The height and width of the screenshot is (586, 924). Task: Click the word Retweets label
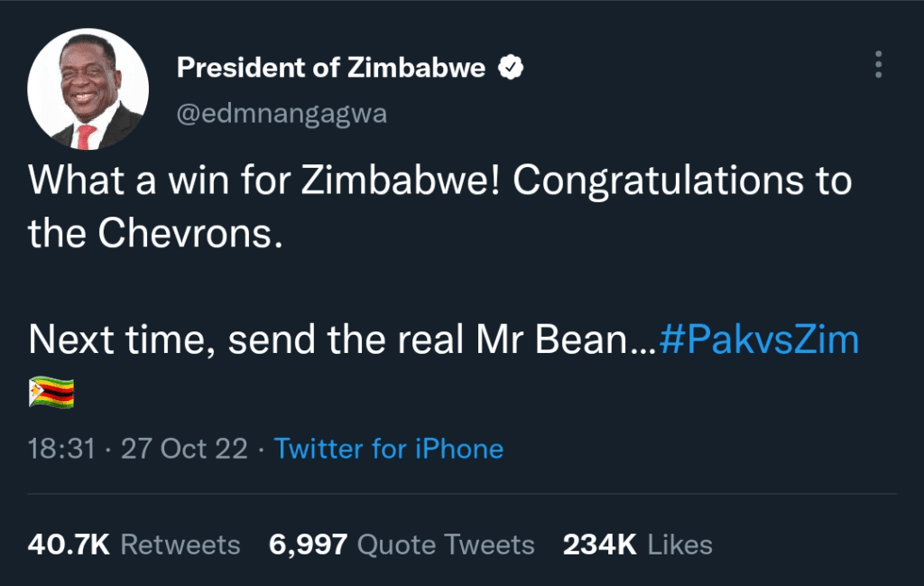pos(180,544)
